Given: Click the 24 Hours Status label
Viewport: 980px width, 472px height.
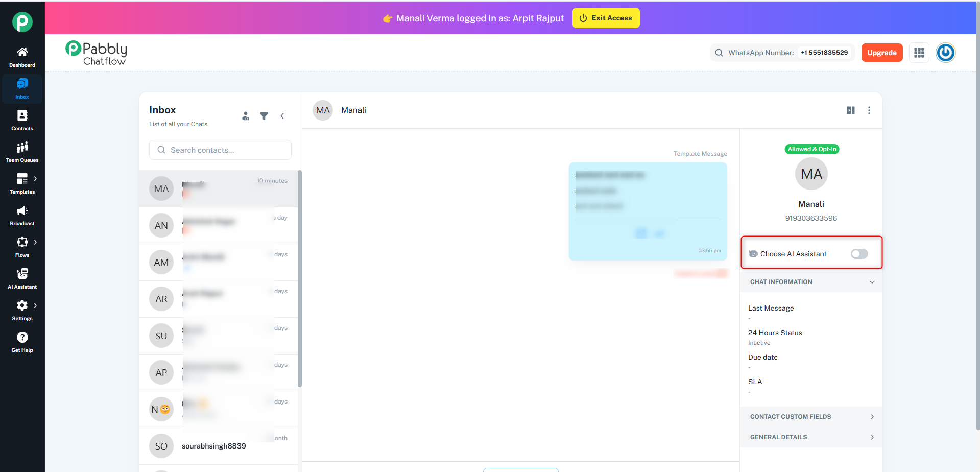Looking at the screenshot, I should (775, 333).
